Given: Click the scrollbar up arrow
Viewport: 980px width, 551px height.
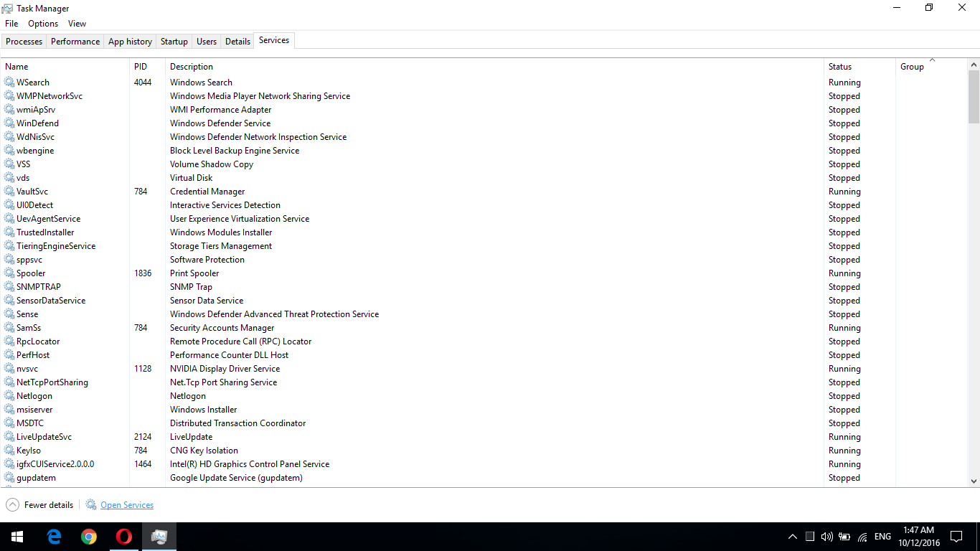Looking at the screenshot, I should 974,64.
